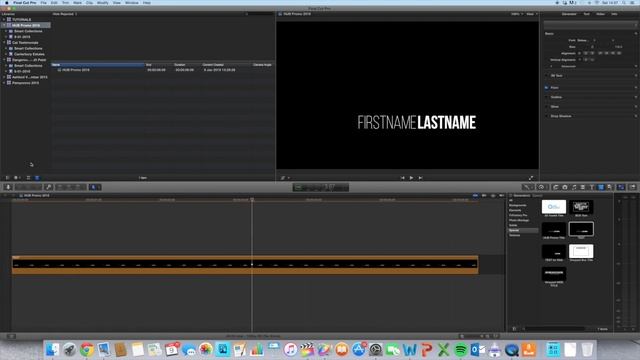Switch to the Generator inspector tab
The height and width of the screenshot is (360, 640).
click(569, 14)
